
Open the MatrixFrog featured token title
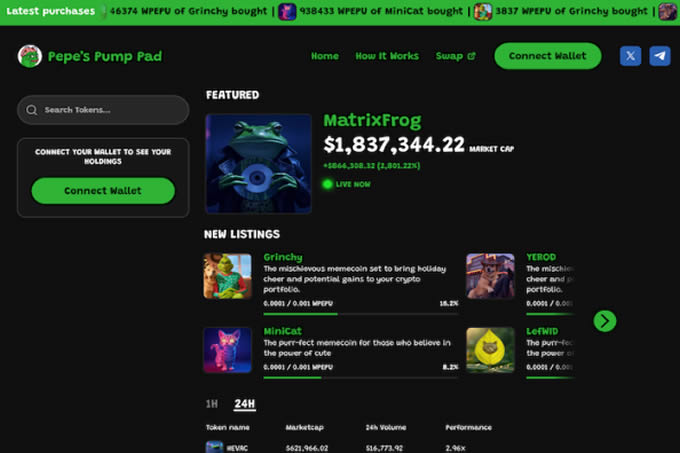[372, 121]
